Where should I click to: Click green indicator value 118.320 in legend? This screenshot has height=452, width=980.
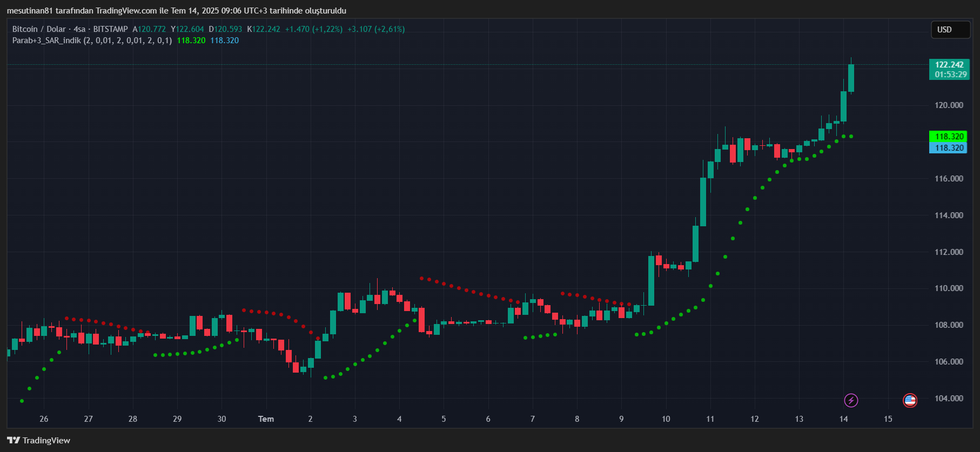pyautogui.click(x=191, y=41)
